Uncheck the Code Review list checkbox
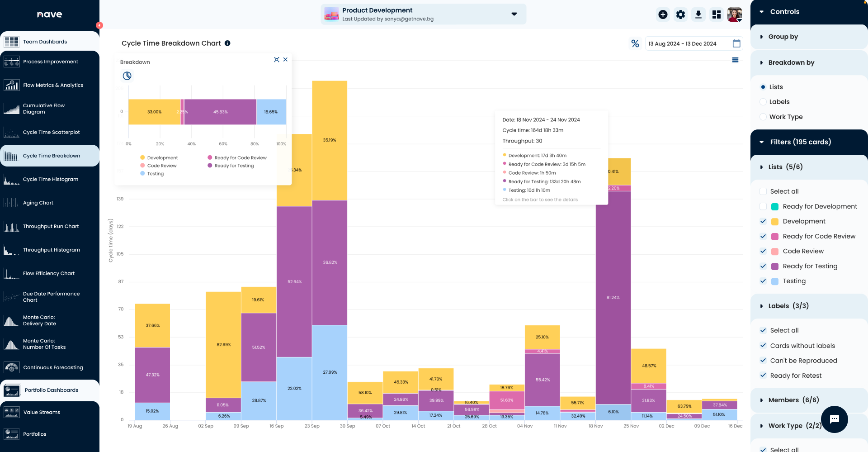The image size is (868, 452). point(763,251)
